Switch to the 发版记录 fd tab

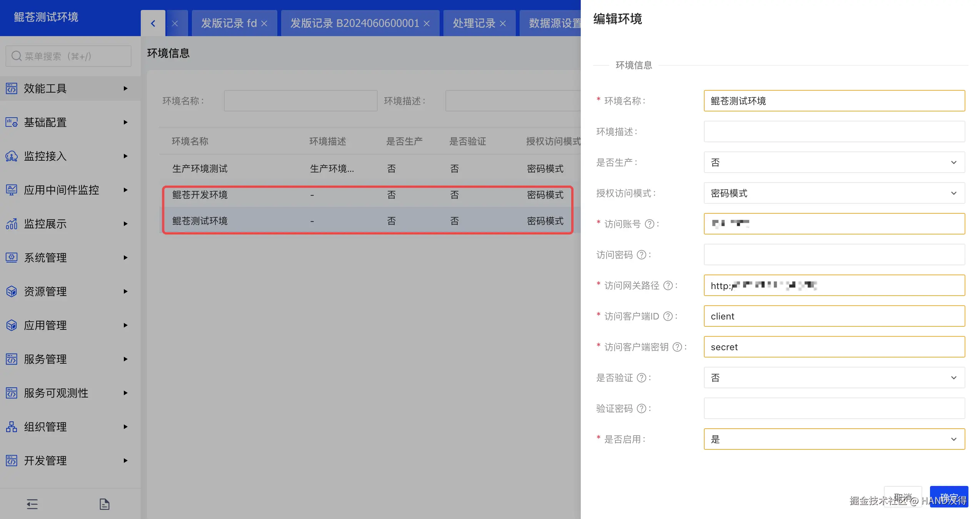click(229, 23)
